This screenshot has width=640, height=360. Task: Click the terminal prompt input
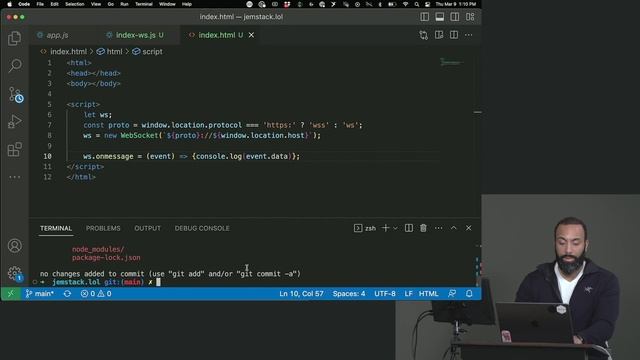click(158, 282)
